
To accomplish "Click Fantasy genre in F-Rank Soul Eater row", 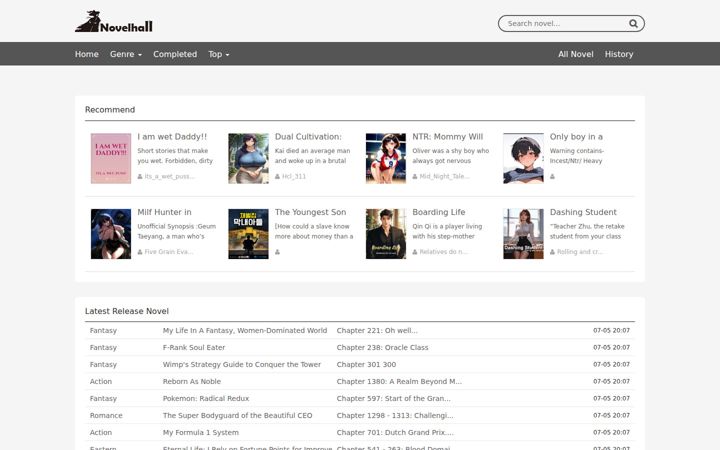I will tap(103, 348).
